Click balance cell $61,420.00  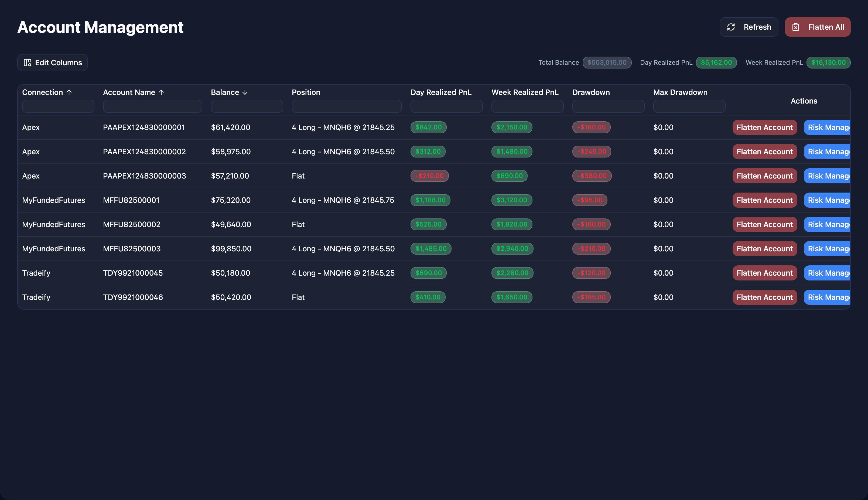coord(230,127)
